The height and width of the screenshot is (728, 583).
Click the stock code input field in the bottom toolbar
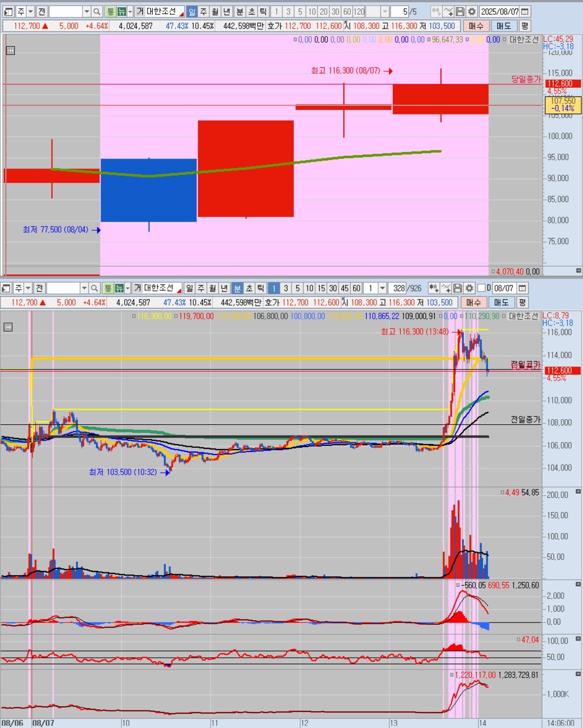tap(63, 288)
